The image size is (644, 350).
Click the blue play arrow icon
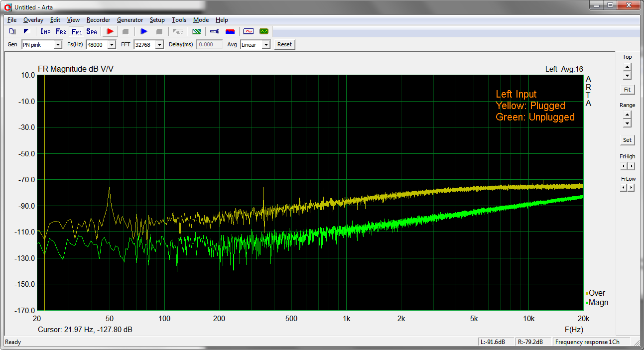[144, 31]
